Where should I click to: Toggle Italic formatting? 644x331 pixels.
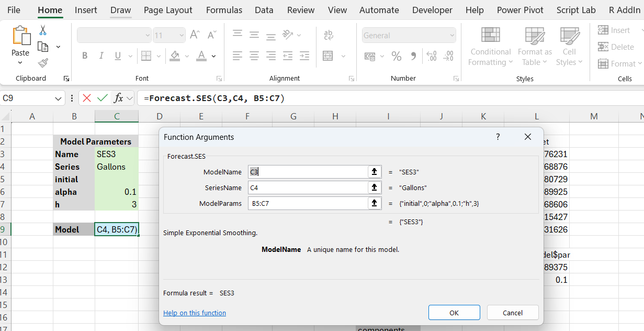(101, 56)
